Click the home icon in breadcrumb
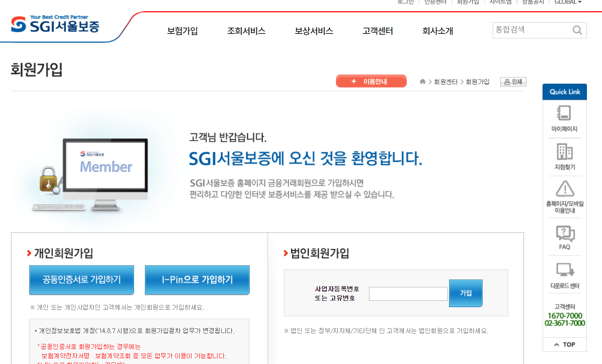This screenshot has height=364, width=602. pyautogui.click(x=423, y=82)
